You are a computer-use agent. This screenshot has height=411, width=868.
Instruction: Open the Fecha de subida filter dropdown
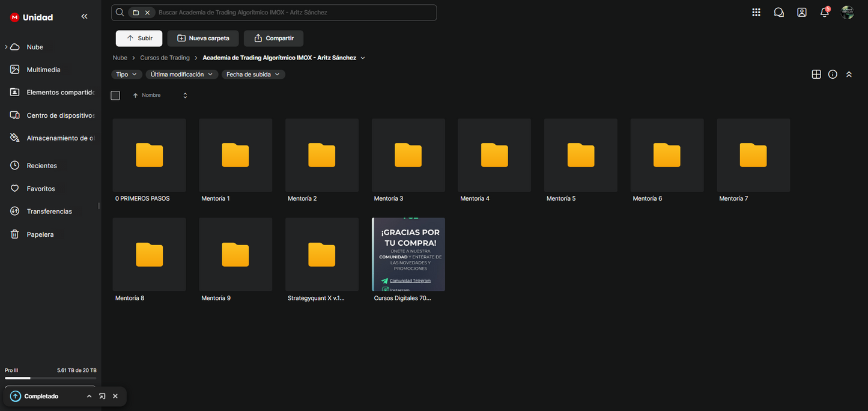(253, 75)
